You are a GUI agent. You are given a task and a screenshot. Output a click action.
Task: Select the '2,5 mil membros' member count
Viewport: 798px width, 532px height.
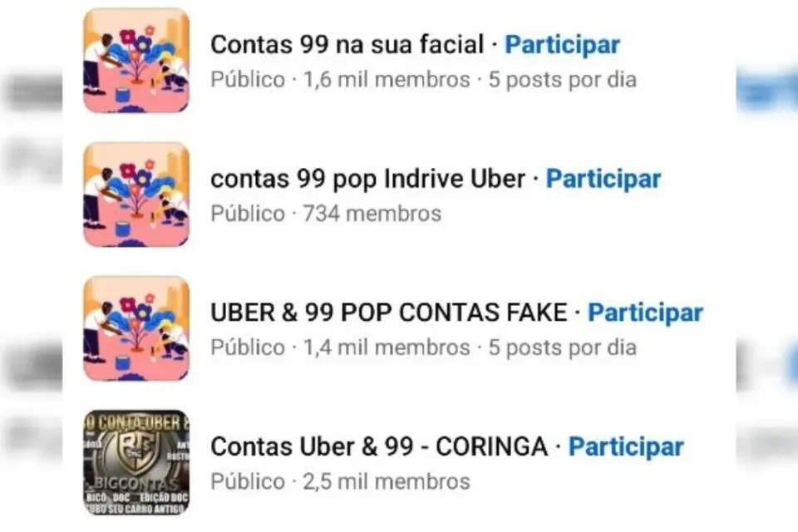387,481
